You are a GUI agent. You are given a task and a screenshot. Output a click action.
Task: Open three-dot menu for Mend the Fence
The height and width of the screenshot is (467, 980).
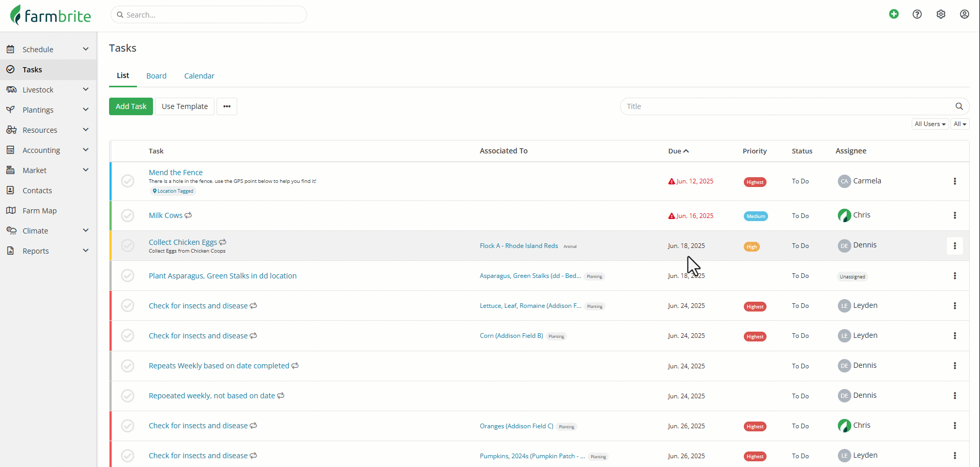[955, 181]
